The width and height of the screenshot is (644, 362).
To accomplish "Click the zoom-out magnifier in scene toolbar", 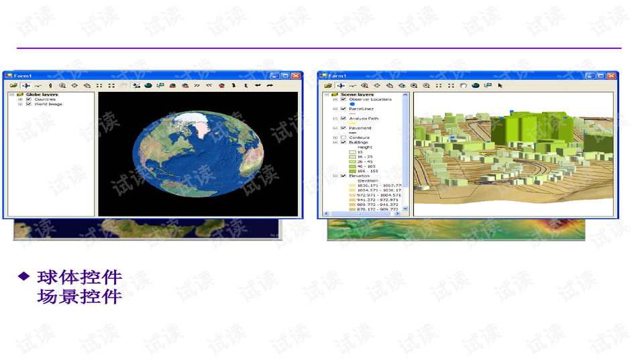I will pyautogui.click(x=427, y=85).
